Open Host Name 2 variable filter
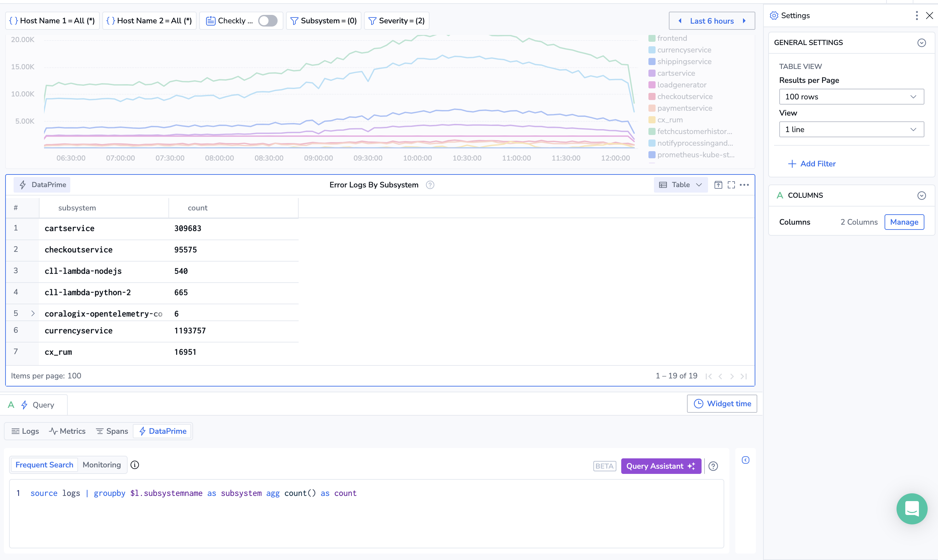This screenshot has height=560, width=938. [x=149, y=21]
